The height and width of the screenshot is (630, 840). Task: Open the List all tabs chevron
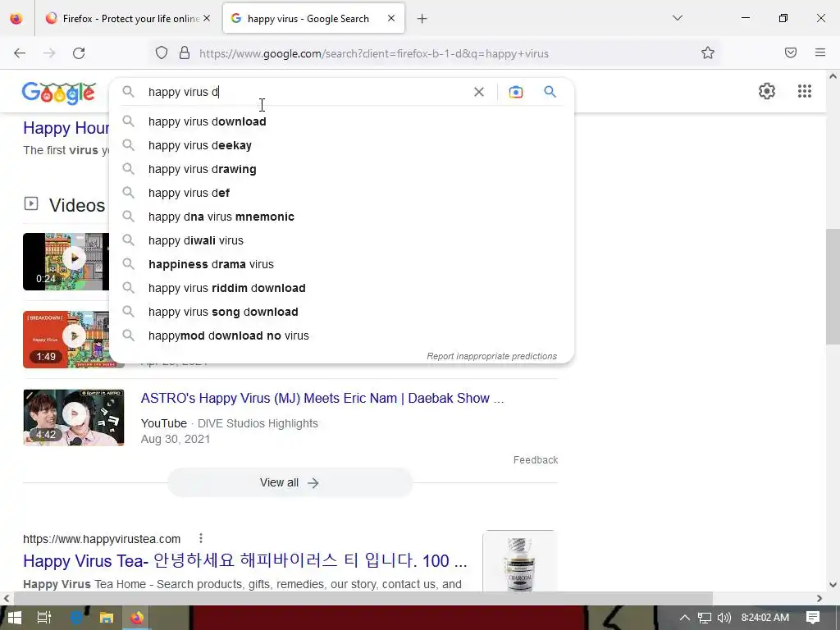(x=677, y=18)
